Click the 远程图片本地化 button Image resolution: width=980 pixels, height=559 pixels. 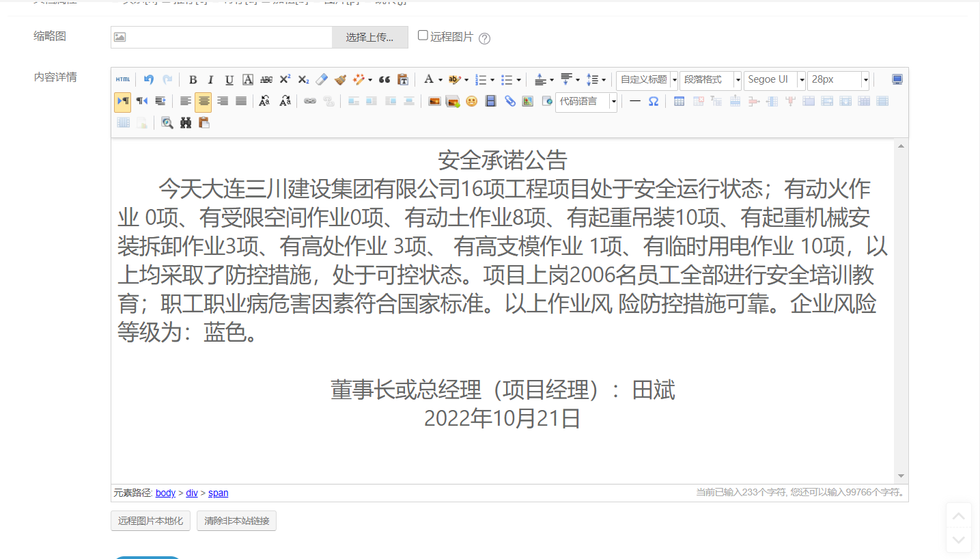[x=150, y=521]
